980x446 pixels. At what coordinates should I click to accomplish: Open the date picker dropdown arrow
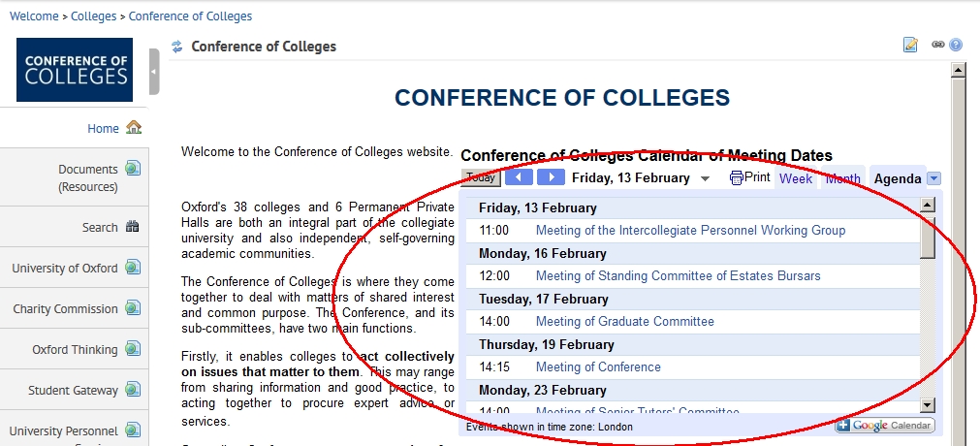[705, 178]
